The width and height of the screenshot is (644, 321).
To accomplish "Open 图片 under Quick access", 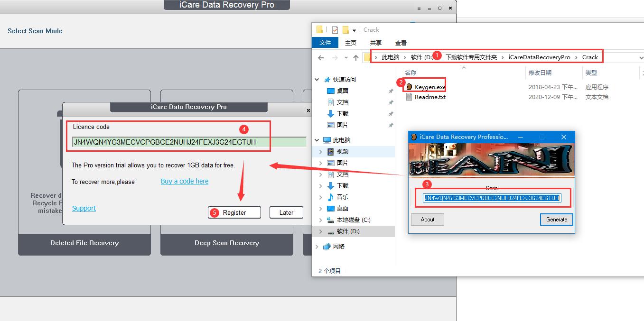I will (x=343, y=125).
